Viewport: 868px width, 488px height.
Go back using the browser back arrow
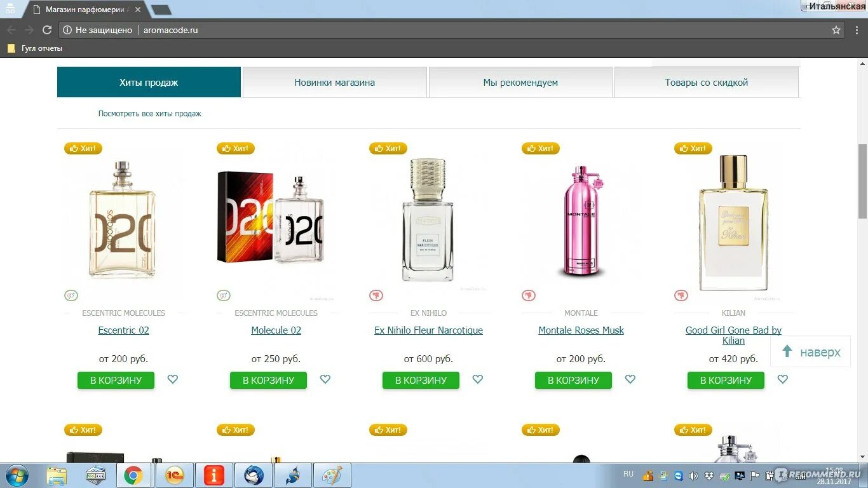[11, 30]
